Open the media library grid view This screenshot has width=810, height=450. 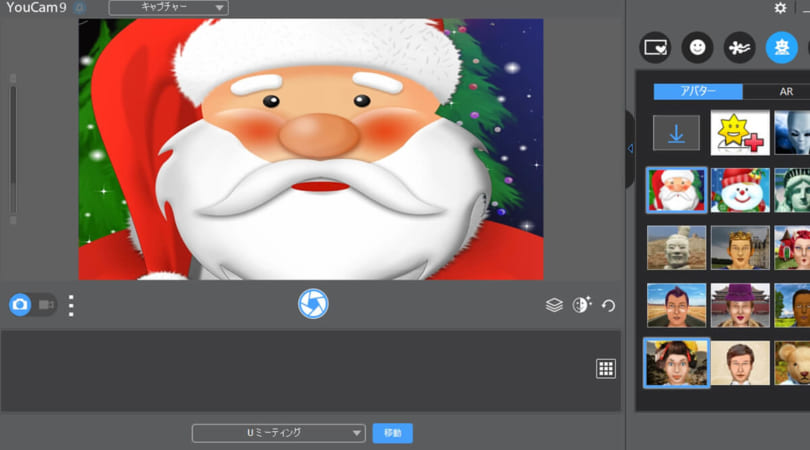605,369
